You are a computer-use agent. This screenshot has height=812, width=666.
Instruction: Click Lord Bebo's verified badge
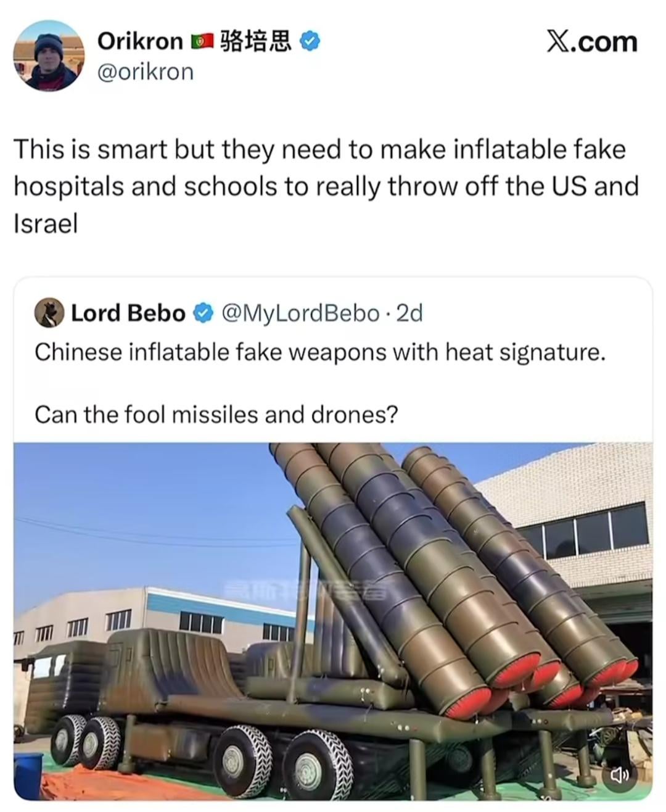coord(203,313)
